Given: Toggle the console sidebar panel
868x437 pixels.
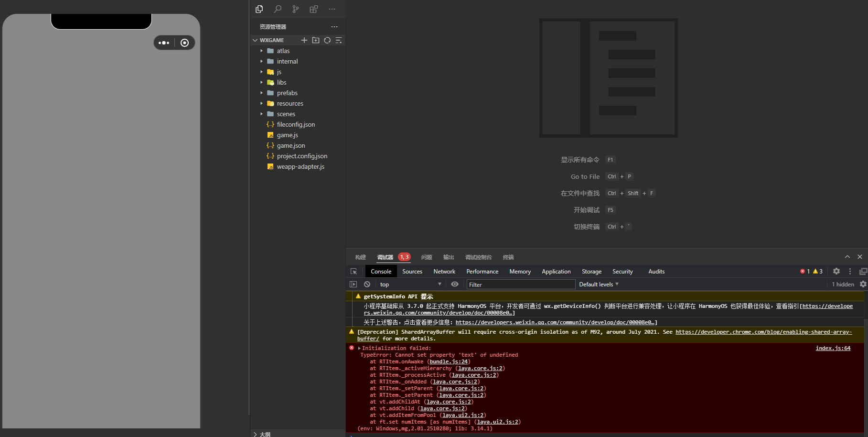Looking at the screenshot, I should pos(354,284).
